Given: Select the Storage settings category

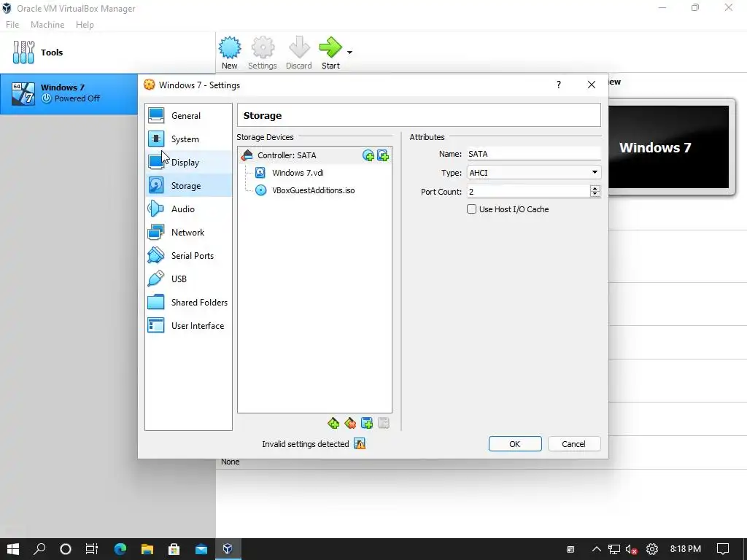Looking at the screenshot, I should pos(189,186).
